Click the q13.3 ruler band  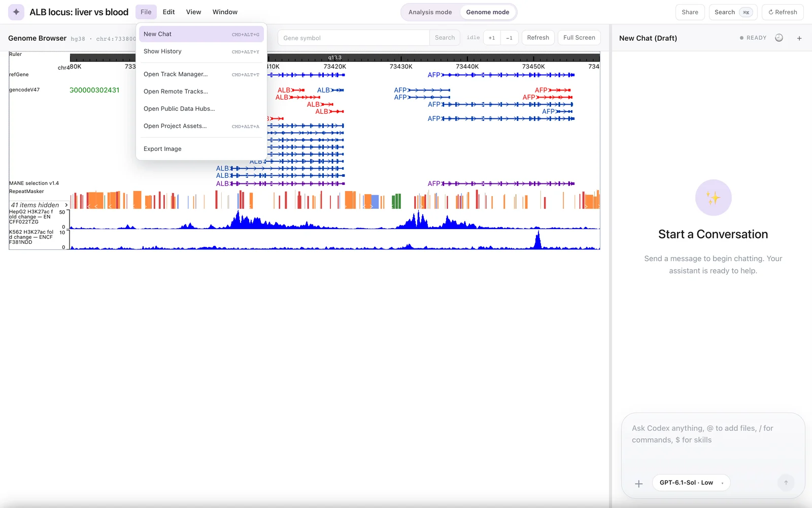335,57
